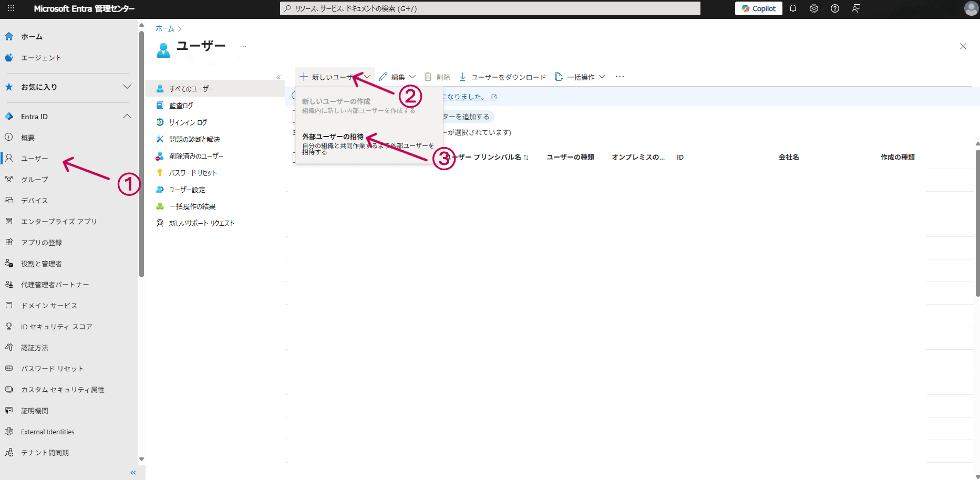The height and width of the screenshot is (480, 980).
Task: Choose 外部ユーザーの招待 from the menu
Action: tap(332, 136)
